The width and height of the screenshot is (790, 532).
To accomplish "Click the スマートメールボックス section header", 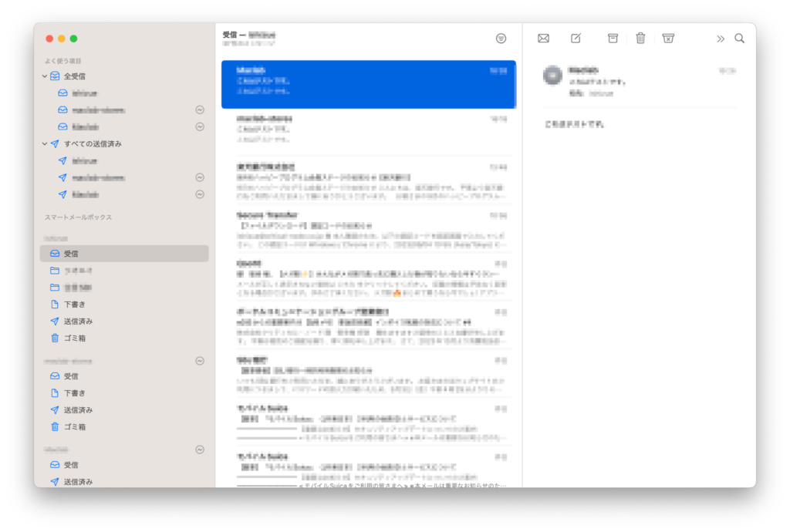I will [x=78, y=217].
